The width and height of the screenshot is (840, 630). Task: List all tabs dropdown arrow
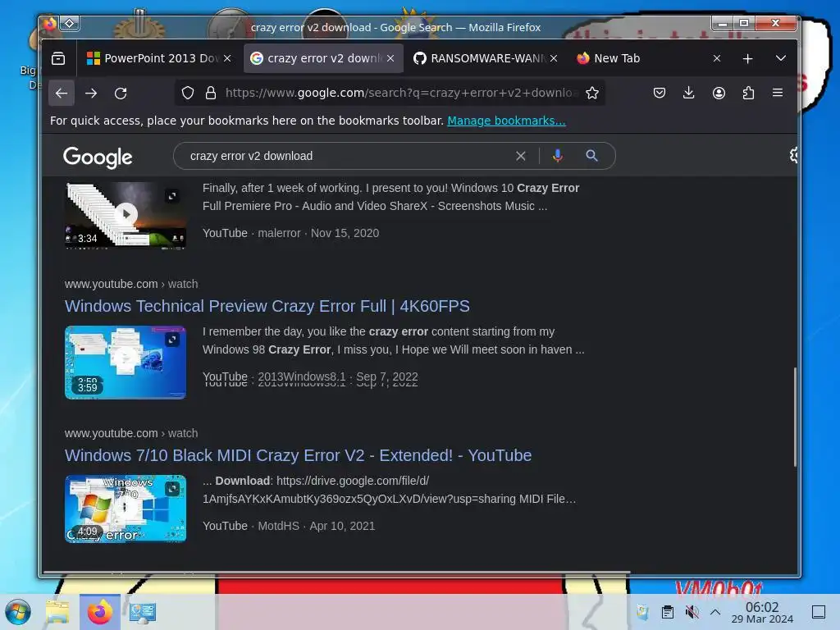tap(781, 58)
